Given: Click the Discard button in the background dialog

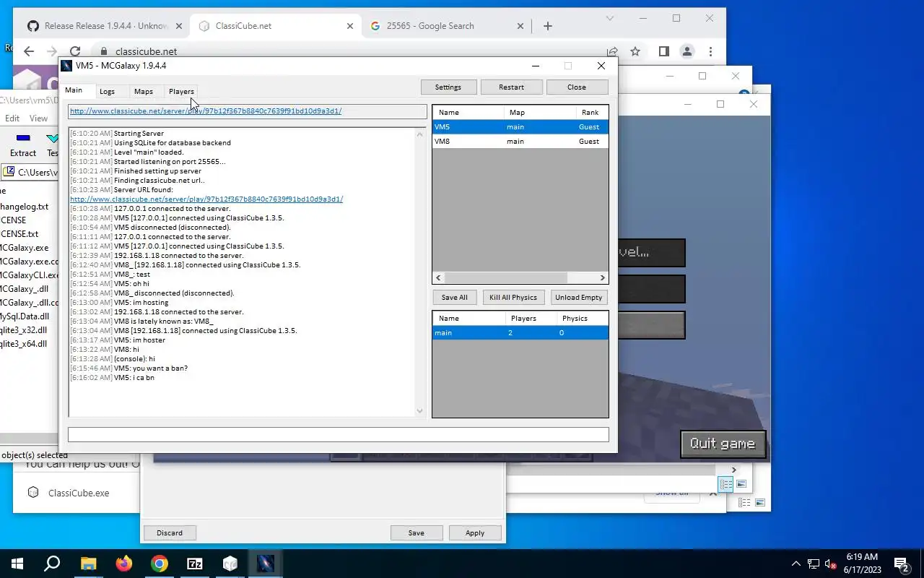Looking at the screenshot, I should click(x=170, y=532).
